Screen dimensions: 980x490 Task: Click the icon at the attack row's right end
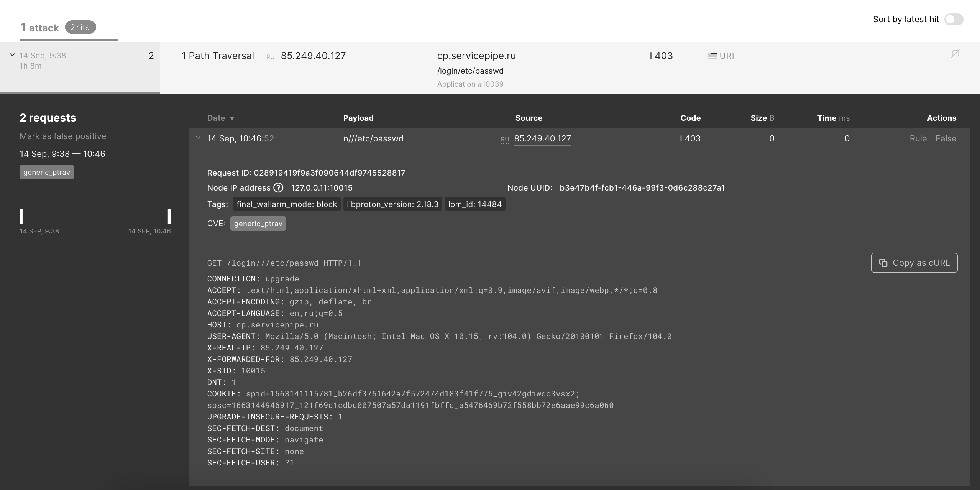click(x=955, y=53)
